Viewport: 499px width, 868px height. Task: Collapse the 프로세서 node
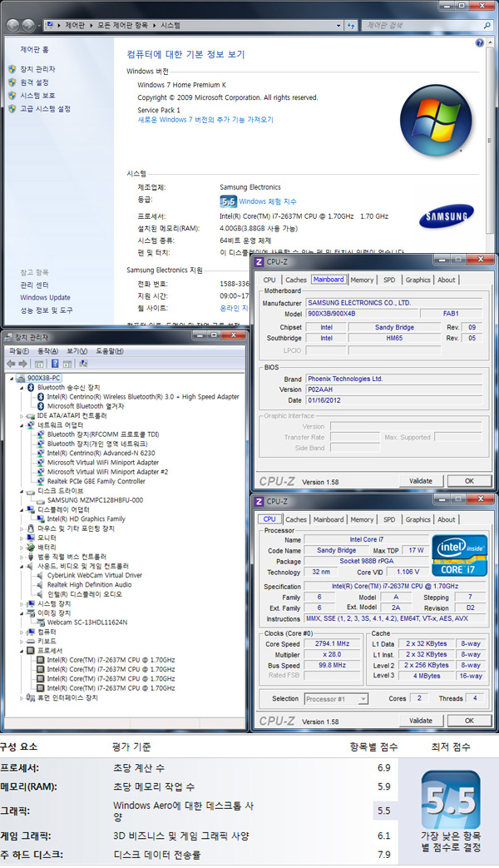[x=22, y=651]
